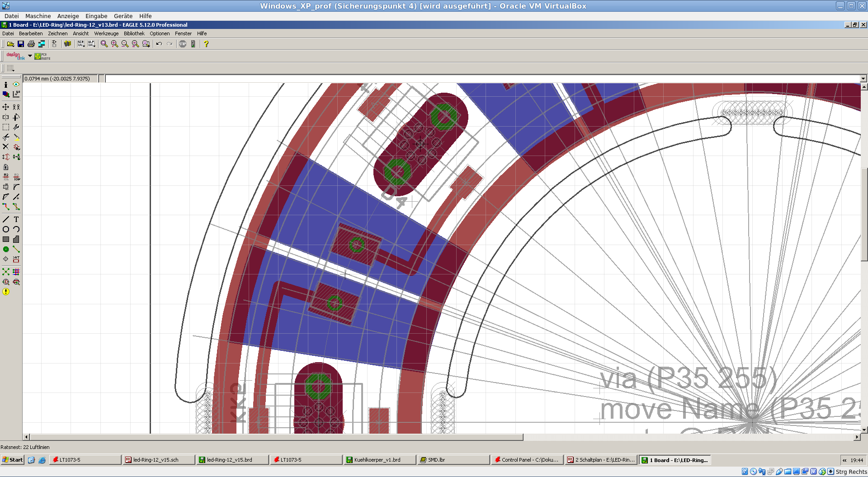Select the Lock tool

6,167
